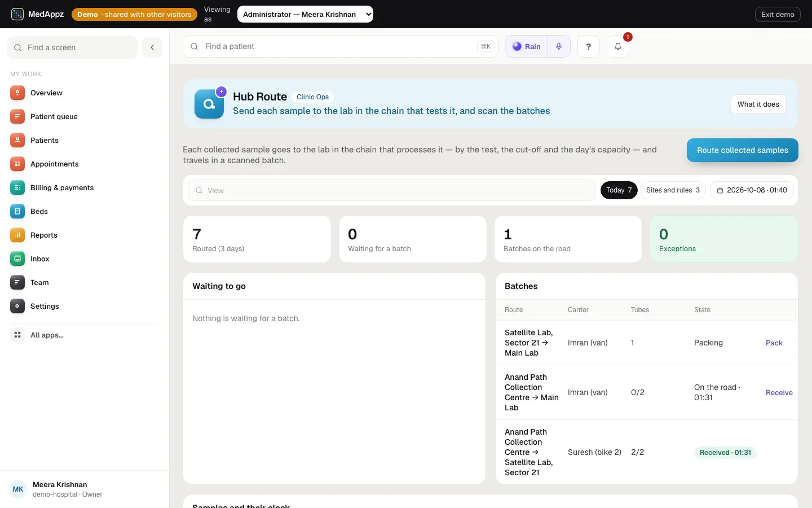The height and width of the screenshot is (508, 812).
Task: Click the State column header
Action: click(x=702, y=310)
